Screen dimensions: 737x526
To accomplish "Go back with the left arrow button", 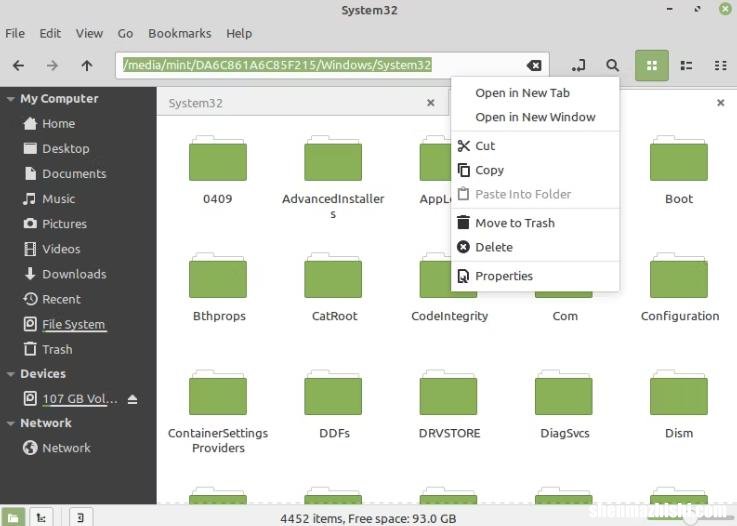I will [18, 65].
